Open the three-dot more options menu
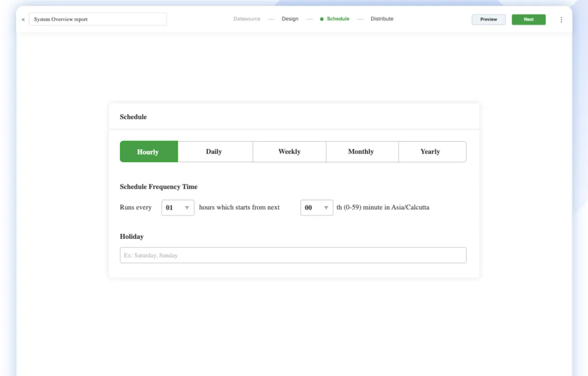This screenshot has width=588, height=376. pyautogui.click(x=561, y=20)
